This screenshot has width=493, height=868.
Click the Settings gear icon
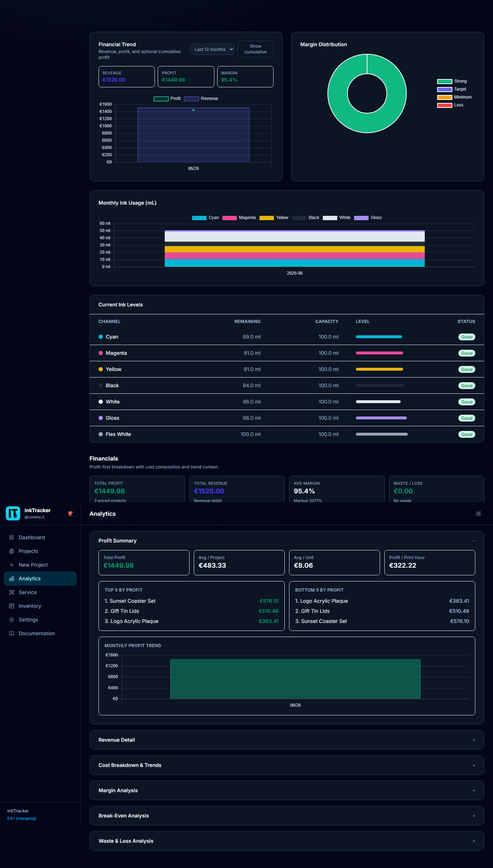point(12,620)
